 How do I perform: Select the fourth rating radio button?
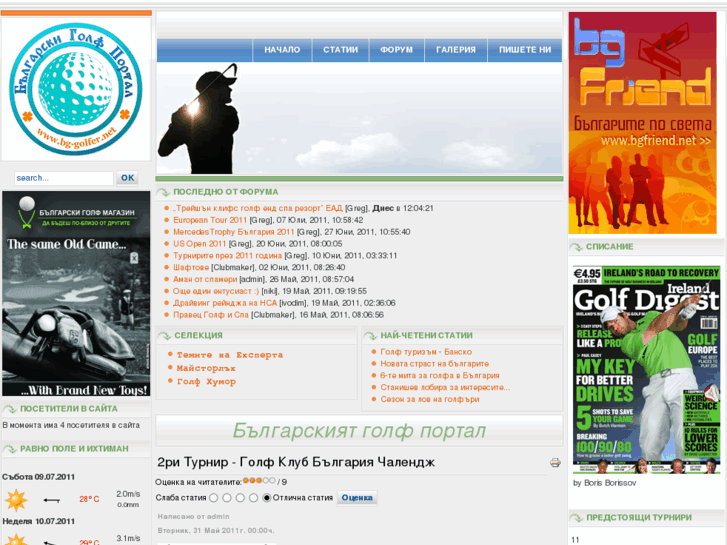coord(253,498)
